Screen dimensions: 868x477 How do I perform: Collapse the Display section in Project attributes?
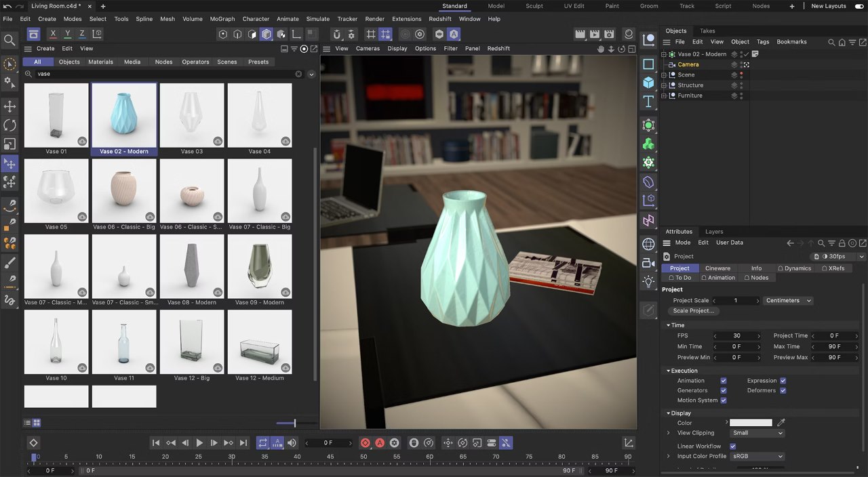pyautogui.click(x=669, y=413)
